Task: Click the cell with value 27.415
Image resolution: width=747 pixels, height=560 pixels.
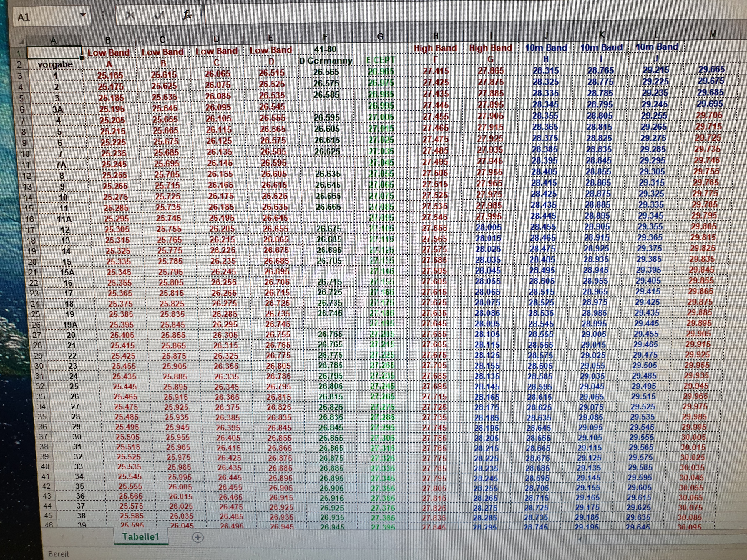Action: pyautogui.click(x=436, y=71)
